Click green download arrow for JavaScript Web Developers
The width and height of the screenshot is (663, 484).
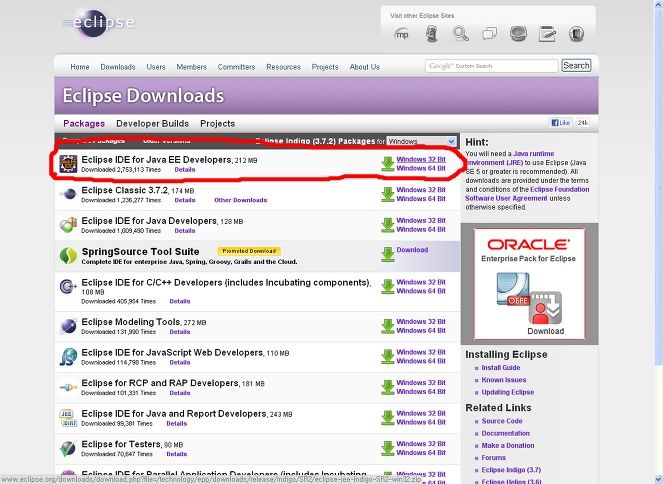[x=388, y=357]
